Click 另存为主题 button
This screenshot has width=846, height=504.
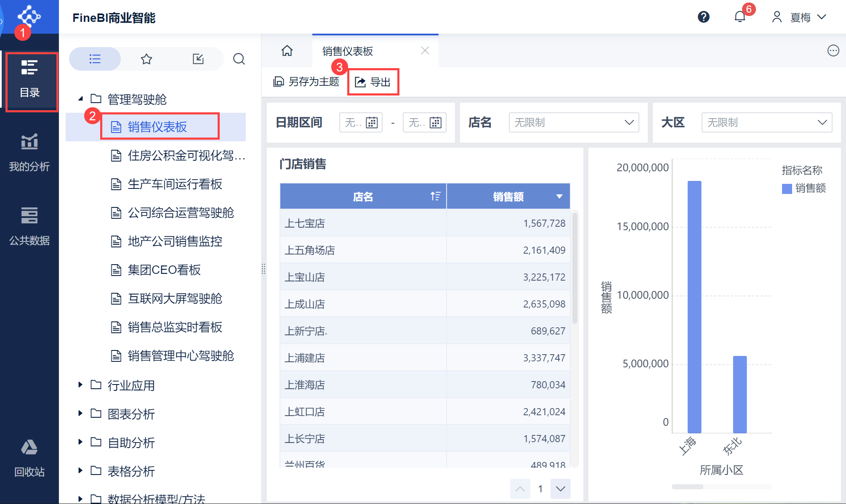tap(306, 82)
